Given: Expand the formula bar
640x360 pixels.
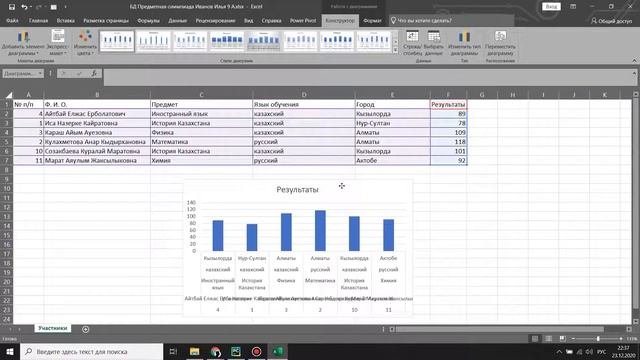Looking at the screenshot, I should click(x=634, y=73).
